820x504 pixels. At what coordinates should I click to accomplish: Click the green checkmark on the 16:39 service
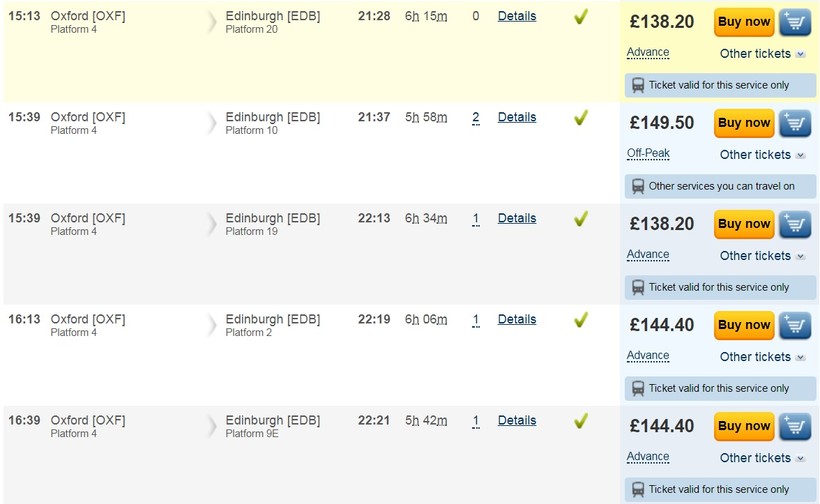(x=580, y=421)
